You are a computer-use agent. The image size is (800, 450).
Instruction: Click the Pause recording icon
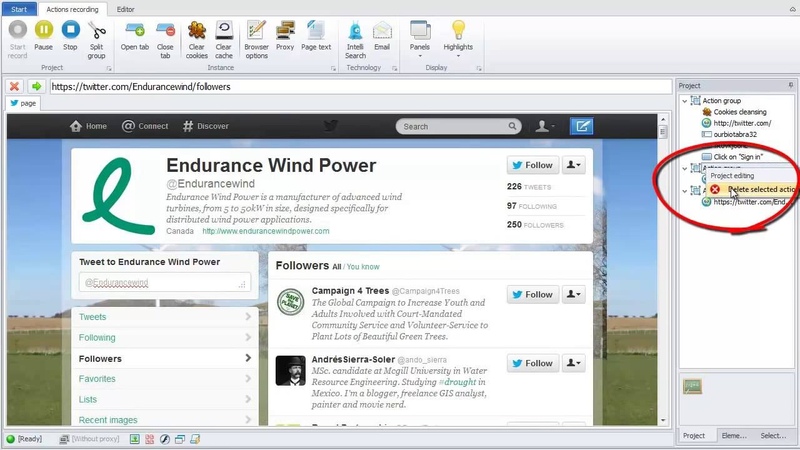[44, 31]
